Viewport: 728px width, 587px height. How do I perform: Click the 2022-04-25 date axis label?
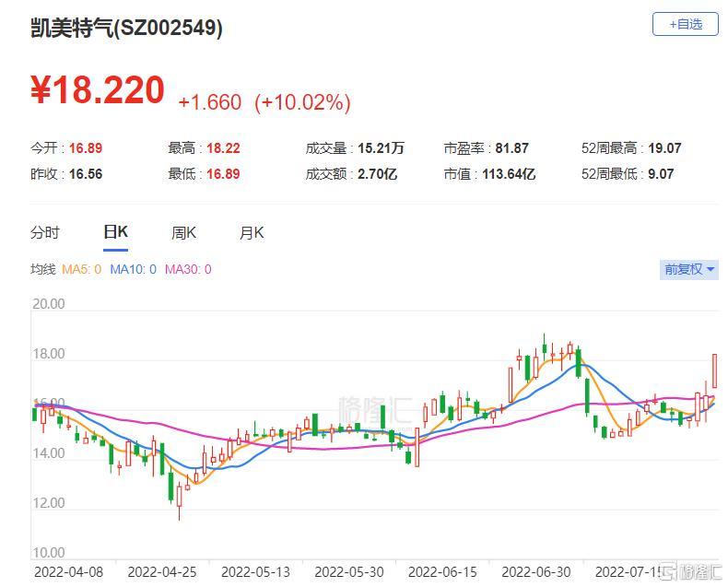(x=162, y=571)
